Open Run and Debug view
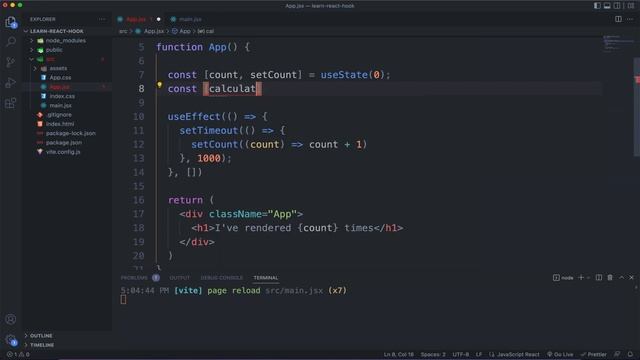 coord(11,82)
